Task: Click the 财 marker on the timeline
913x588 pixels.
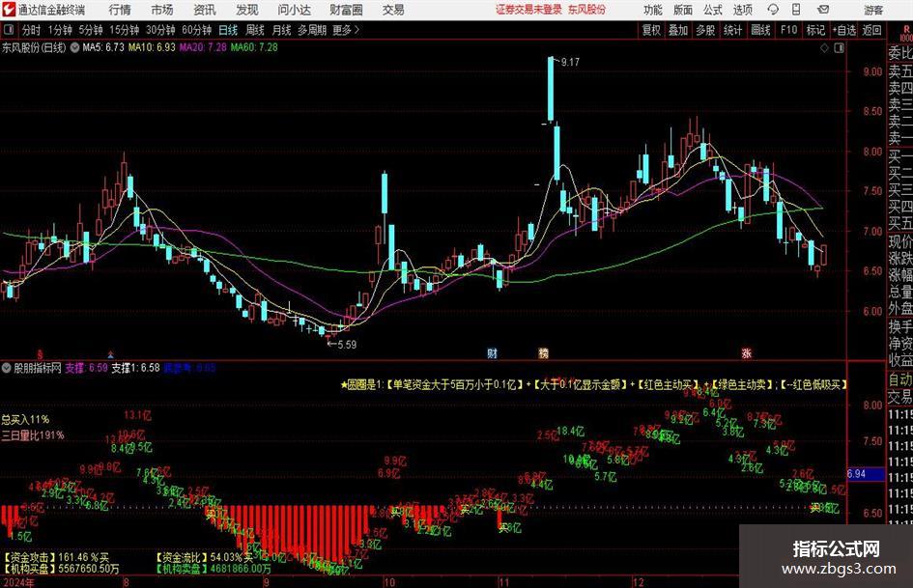Action: (x=492, y=352)
